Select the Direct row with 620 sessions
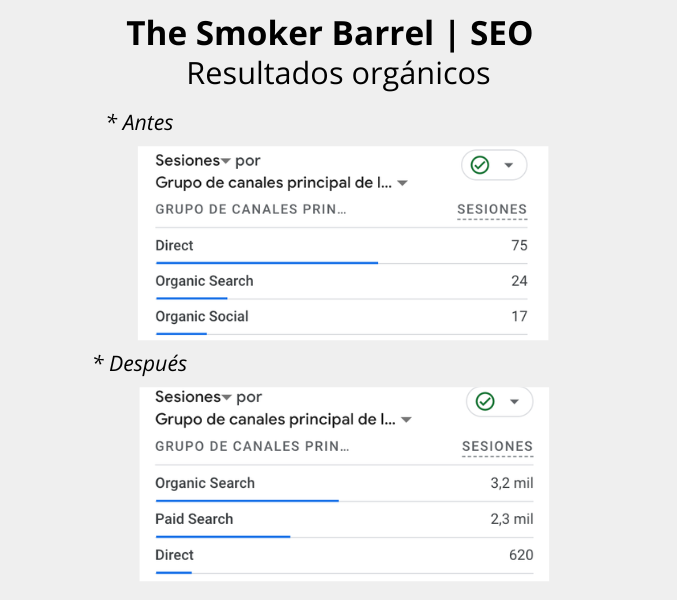The width and height of the screenshot is (677, 600). [x=345, y=555]
